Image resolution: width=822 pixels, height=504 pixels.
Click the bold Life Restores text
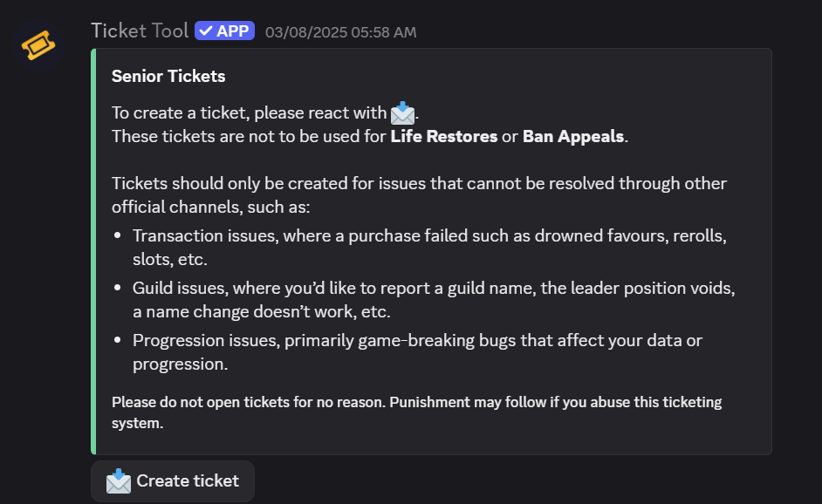pos(443,137)
